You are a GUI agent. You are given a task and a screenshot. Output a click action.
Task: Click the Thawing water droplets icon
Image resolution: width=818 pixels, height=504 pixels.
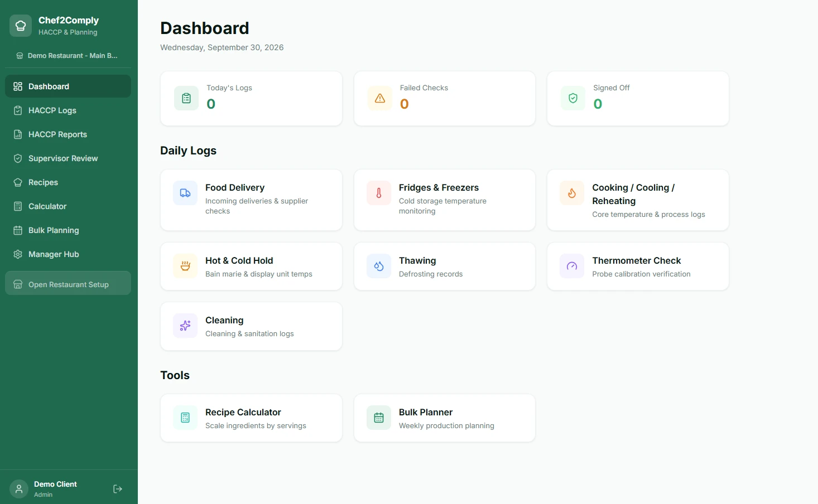(379, 266)
